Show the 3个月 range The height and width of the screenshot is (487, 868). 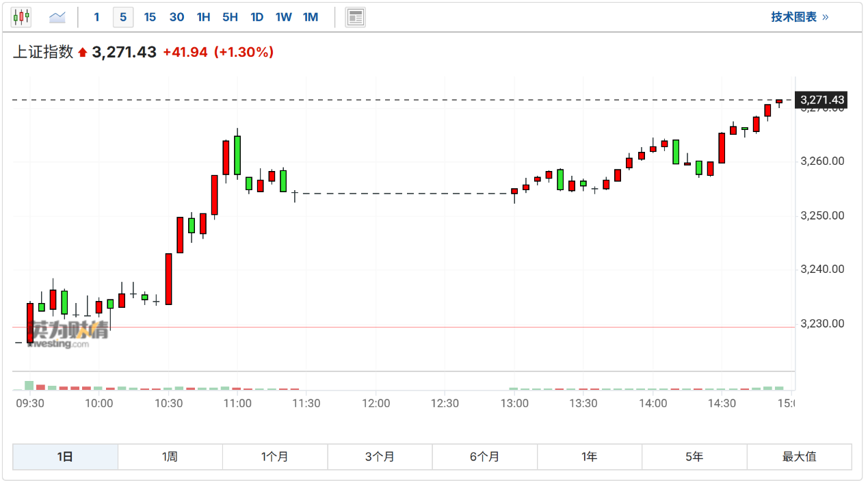[380, 457]
